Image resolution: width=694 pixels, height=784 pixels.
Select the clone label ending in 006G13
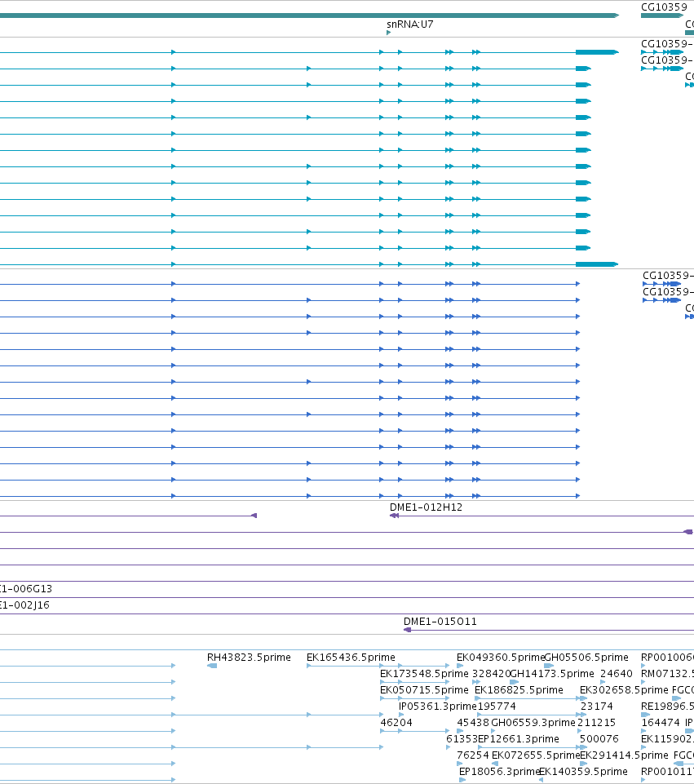(26, 588)
